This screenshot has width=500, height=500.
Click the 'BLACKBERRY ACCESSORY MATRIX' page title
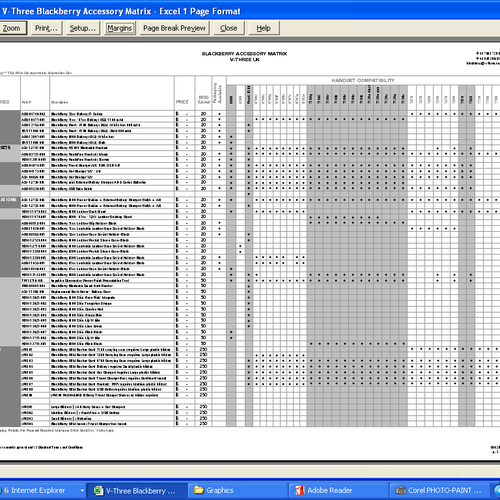pyautogui.click(x=244, y=54)
